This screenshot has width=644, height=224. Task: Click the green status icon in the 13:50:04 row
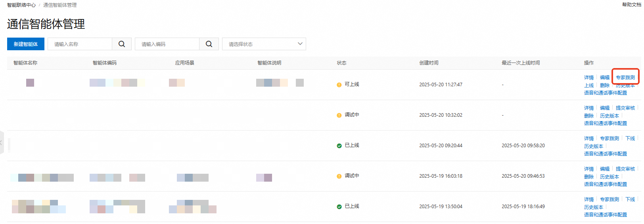click(x=339, y=207)
